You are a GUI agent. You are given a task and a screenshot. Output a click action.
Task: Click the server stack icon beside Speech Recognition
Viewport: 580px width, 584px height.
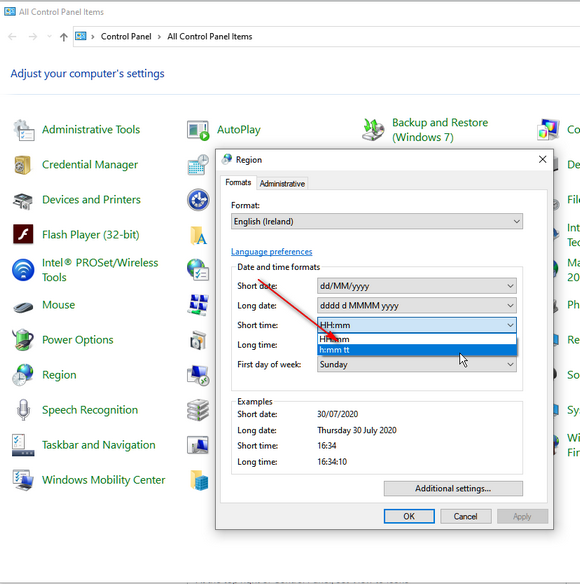click(198, 410)
